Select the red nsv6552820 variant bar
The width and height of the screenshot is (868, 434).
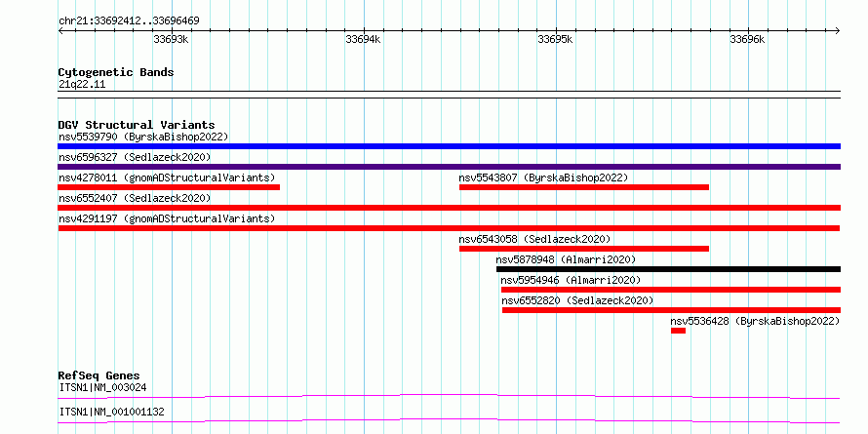(672, 310)
